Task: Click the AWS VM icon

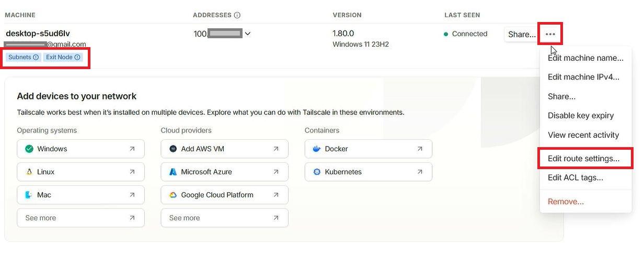Action: 173,149
